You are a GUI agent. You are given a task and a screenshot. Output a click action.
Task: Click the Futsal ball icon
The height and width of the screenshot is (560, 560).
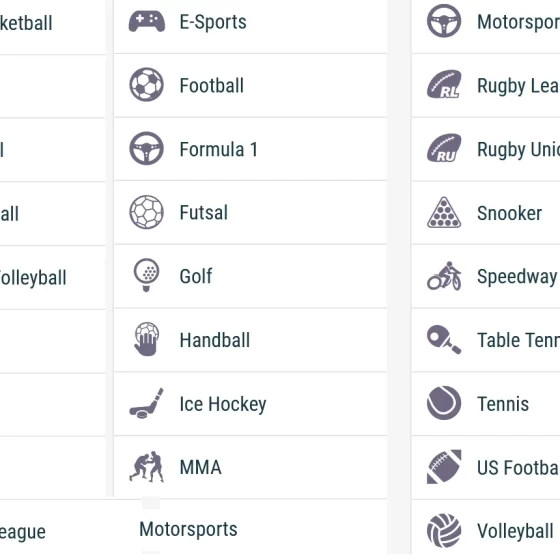click(146, 212)
